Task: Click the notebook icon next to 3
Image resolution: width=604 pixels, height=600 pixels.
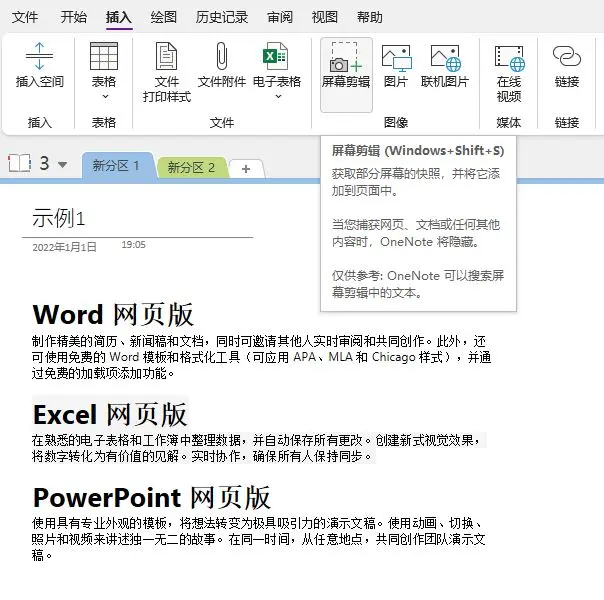Action: [x=19, y=163]
